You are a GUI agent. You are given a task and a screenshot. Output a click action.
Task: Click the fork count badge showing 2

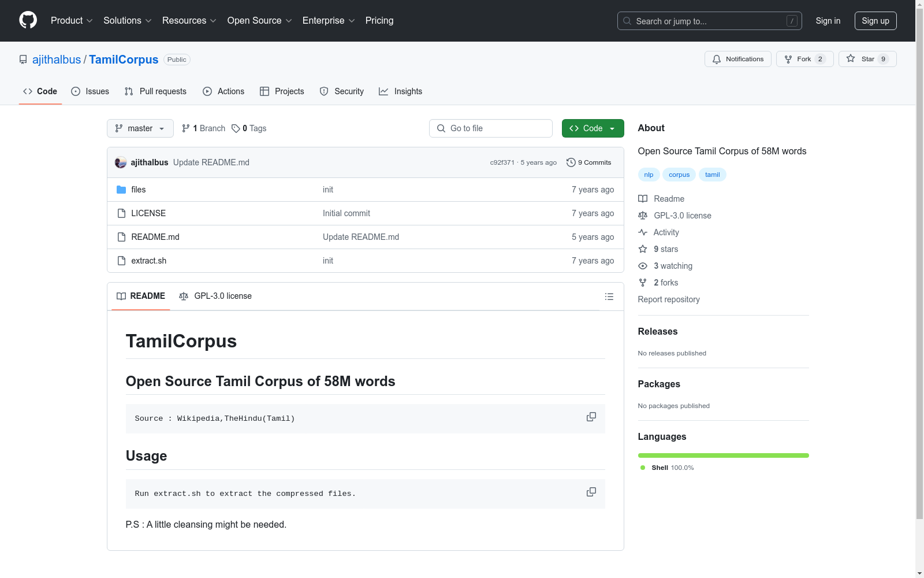coord(820,59)
